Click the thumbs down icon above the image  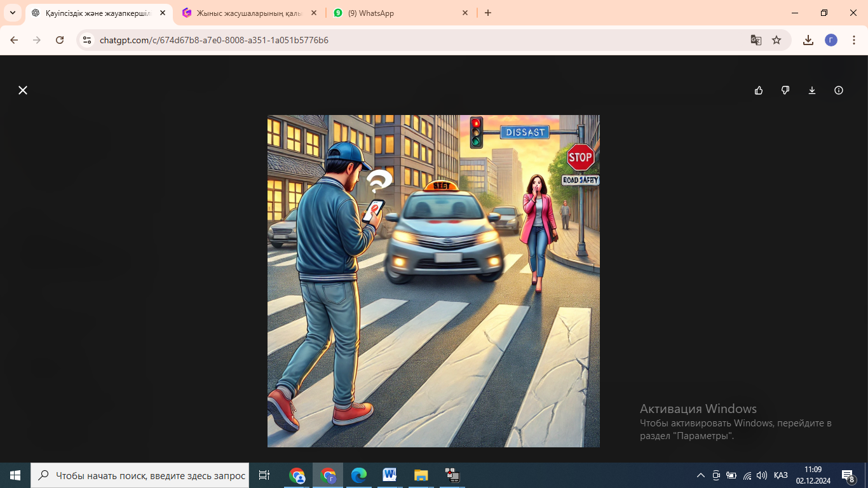(785, 90)
